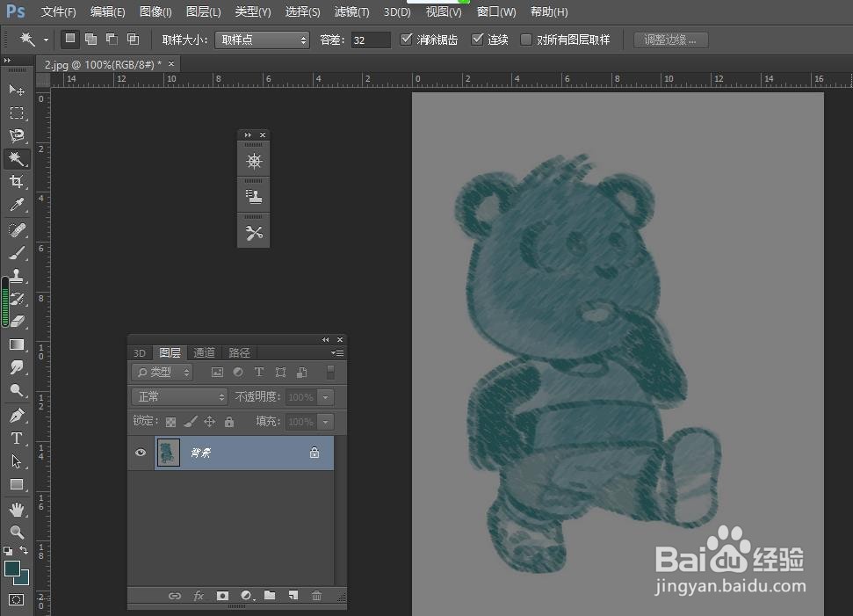This screenshot has height=616, width=853.
Task: Select the Move tool
Action: 17,90
